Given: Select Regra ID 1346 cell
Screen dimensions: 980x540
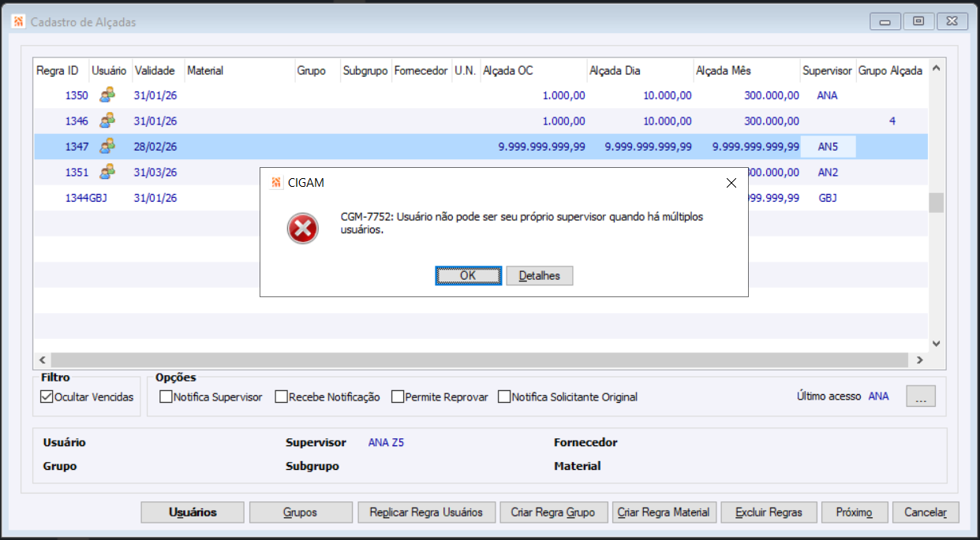Looking at the screenshot, I should [x=62, y=121].
